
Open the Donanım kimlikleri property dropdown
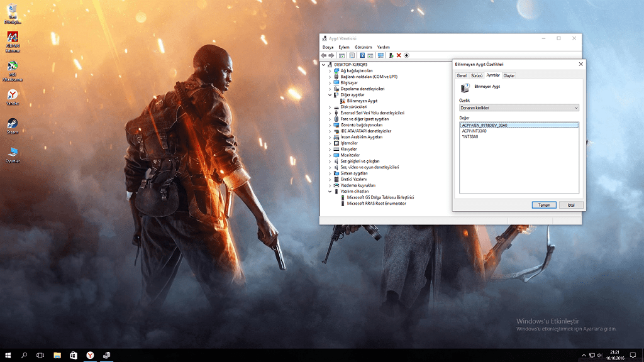pyautogui.click(x=519, y=108)
